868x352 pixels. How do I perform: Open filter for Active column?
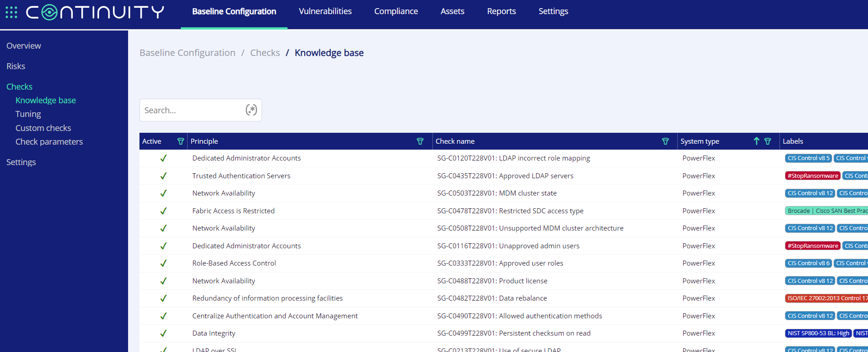click(x=181, y=141)
